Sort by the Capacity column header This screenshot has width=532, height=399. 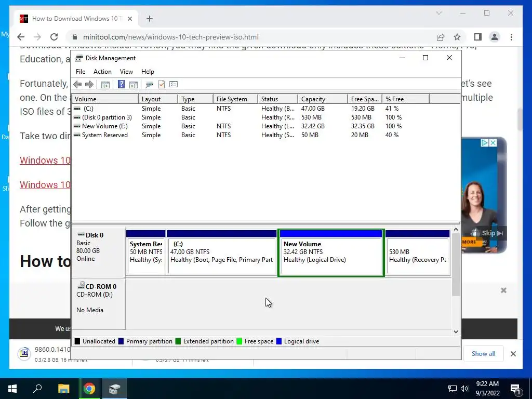click(323, 99)
